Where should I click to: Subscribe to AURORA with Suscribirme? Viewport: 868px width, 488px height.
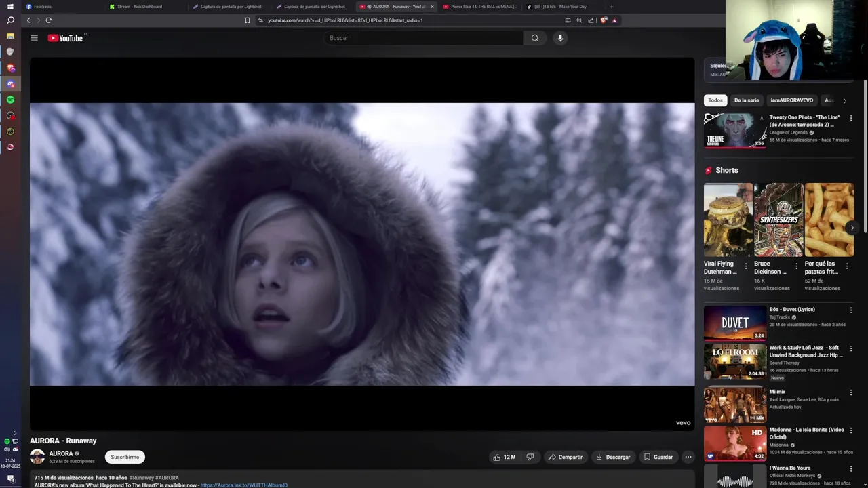pos(125,457)
